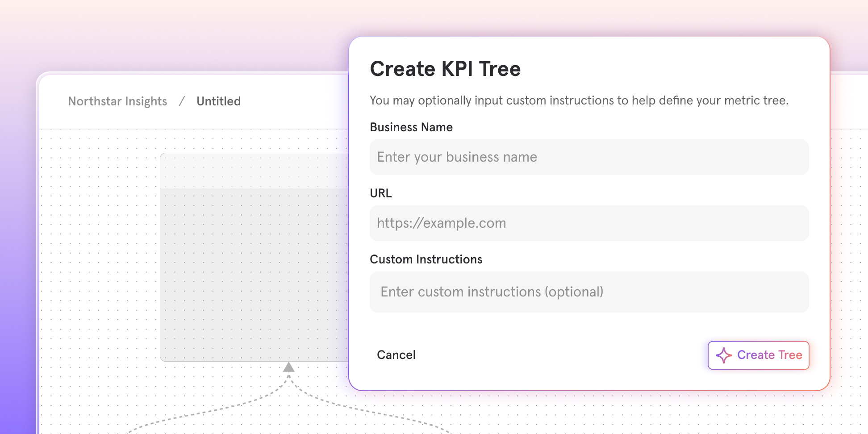The image size is (868, 434).
Task: Click the Business Name field label
Action: click(411, 127)
